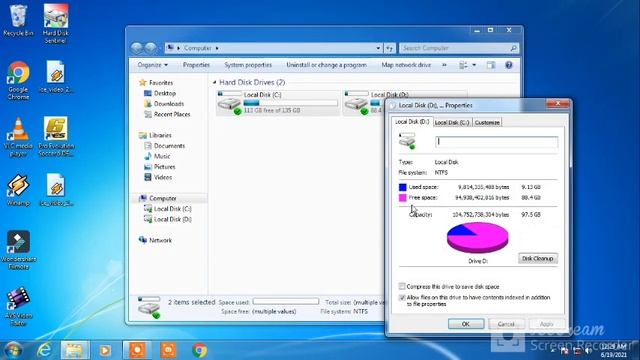
Task: Click the Windows Explorer taskbar button
Action: 75,350
